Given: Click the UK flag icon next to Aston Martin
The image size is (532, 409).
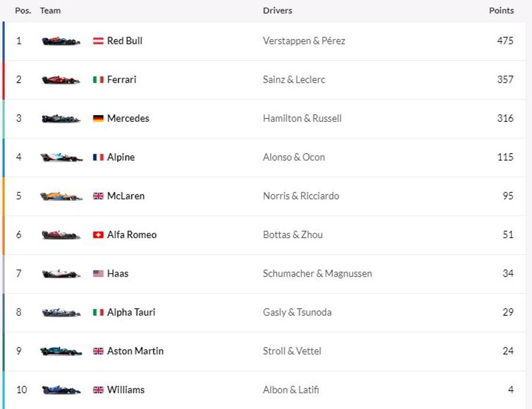Looking at the screenshot, I should [98, 351].
